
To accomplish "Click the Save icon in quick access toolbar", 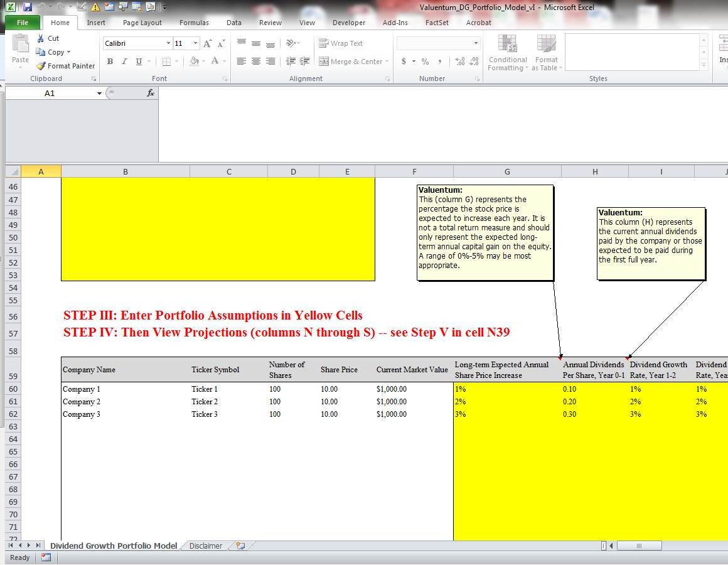I will [27, 7].
